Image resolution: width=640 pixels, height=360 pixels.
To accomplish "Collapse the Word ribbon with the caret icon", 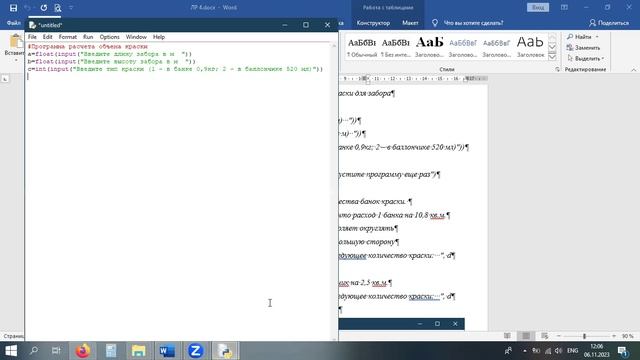I will click(x=633, y=70).
